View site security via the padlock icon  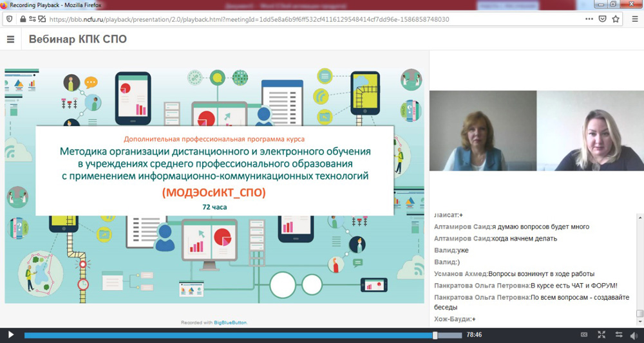[x=23, y=19]
